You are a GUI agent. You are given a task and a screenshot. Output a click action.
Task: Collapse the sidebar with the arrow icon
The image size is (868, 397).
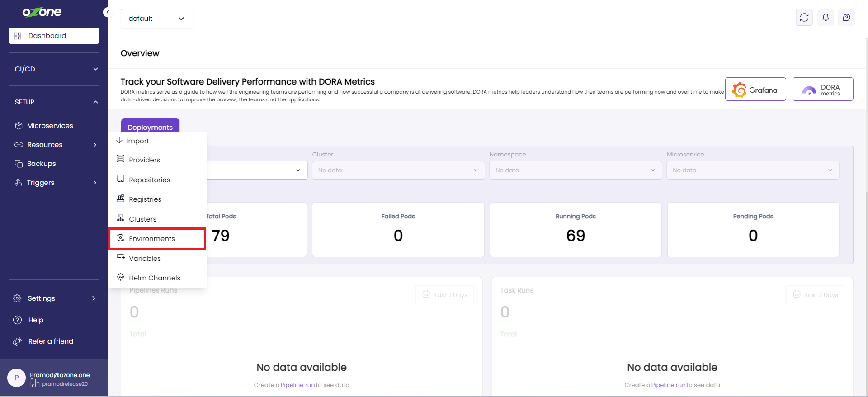tap(107, 12)
